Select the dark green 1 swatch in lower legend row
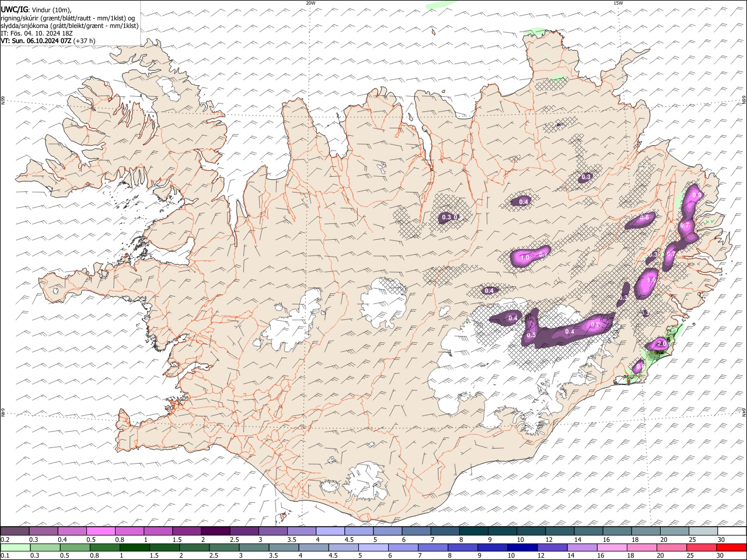The width and height of the screenshot is (747, 560). point(134,548)
